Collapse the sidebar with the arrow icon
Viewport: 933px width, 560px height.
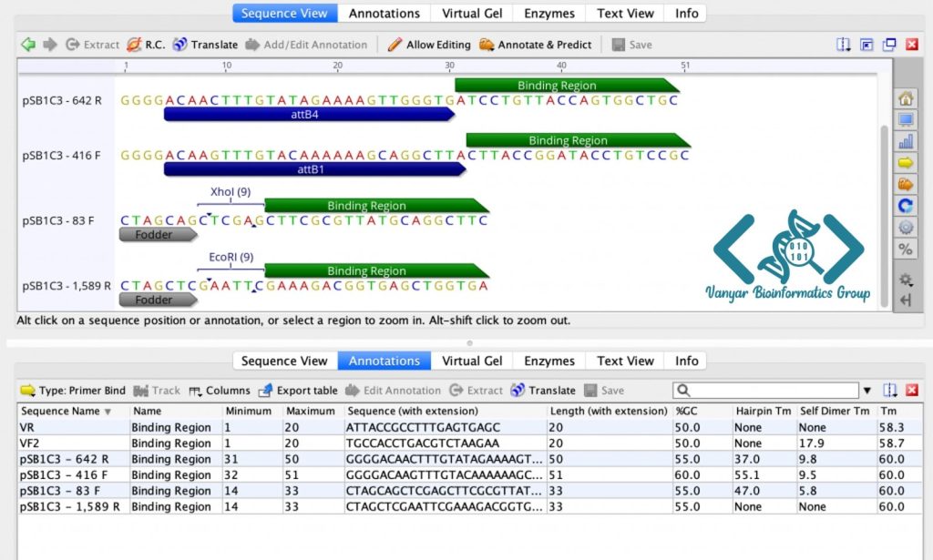click(906, 300)
